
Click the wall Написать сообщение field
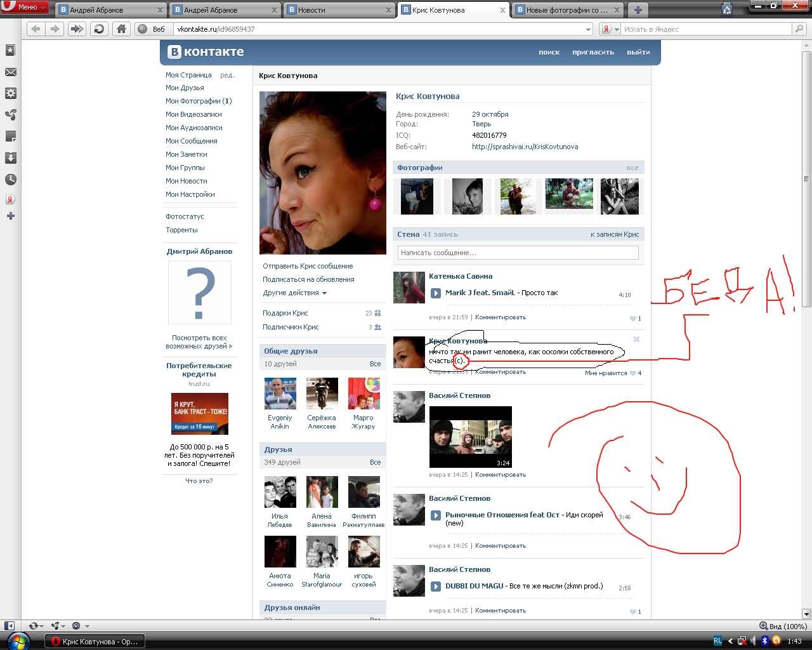point(518,253)
